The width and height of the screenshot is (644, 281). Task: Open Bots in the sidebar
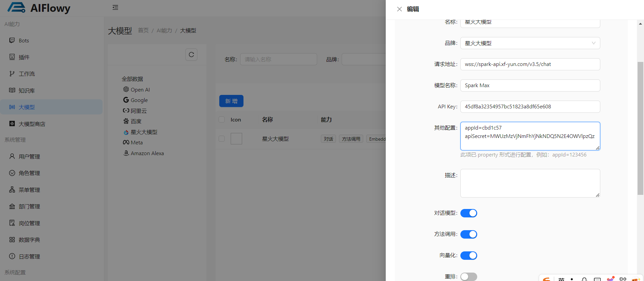tap(24, 40)
